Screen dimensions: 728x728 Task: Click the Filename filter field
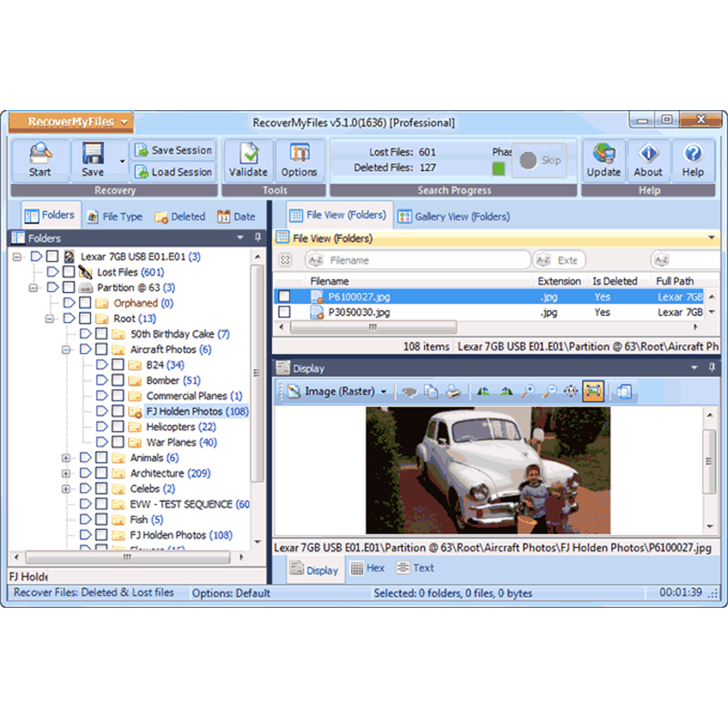[x=417, y=260]
